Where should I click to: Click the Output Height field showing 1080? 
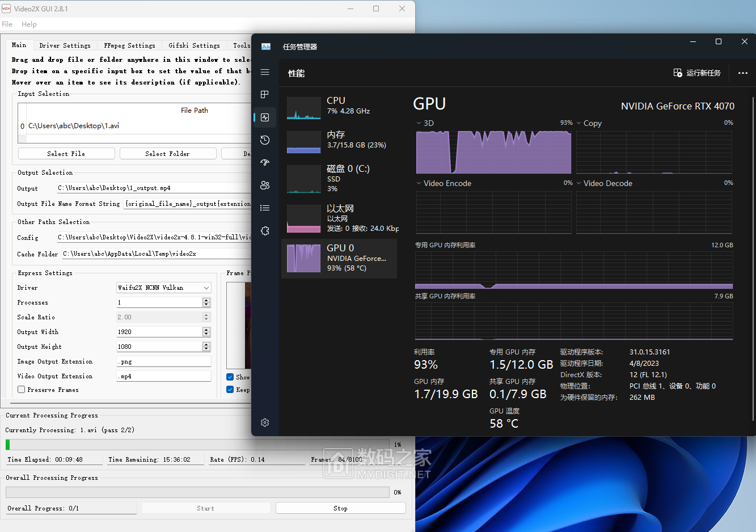pyautogui.click(x=159, y=347)
